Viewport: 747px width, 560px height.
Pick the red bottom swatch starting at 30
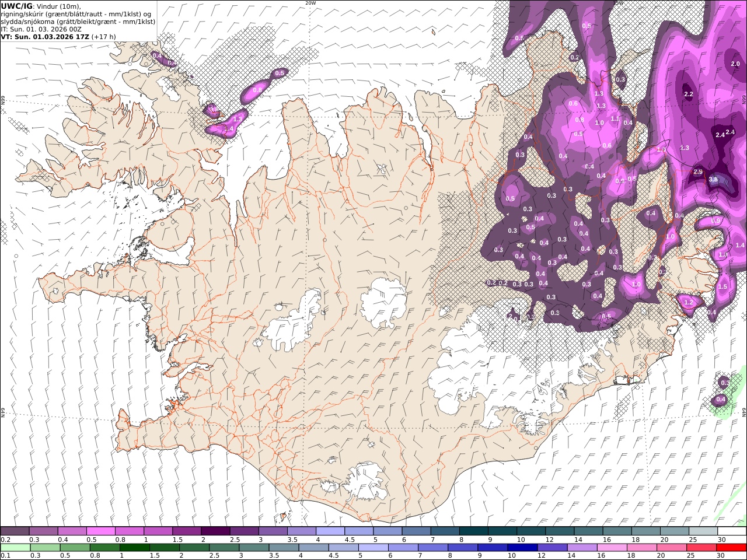(732, 548)
